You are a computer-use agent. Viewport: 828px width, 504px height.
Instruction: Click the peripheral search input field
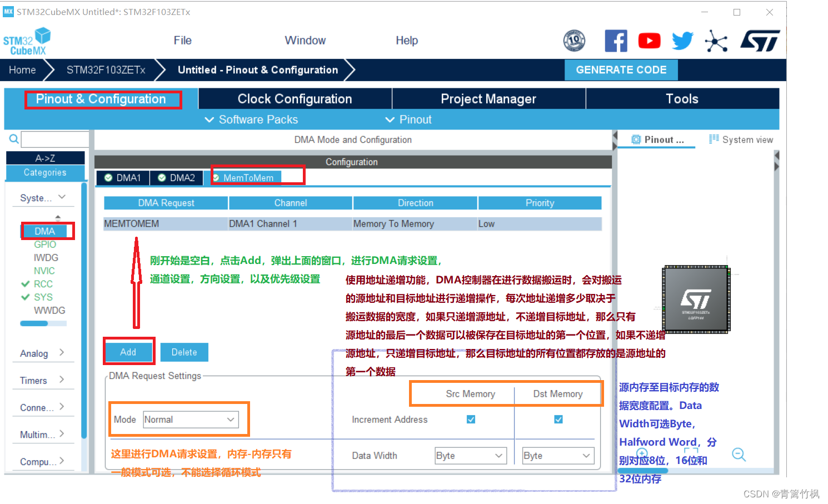[55, 139]
